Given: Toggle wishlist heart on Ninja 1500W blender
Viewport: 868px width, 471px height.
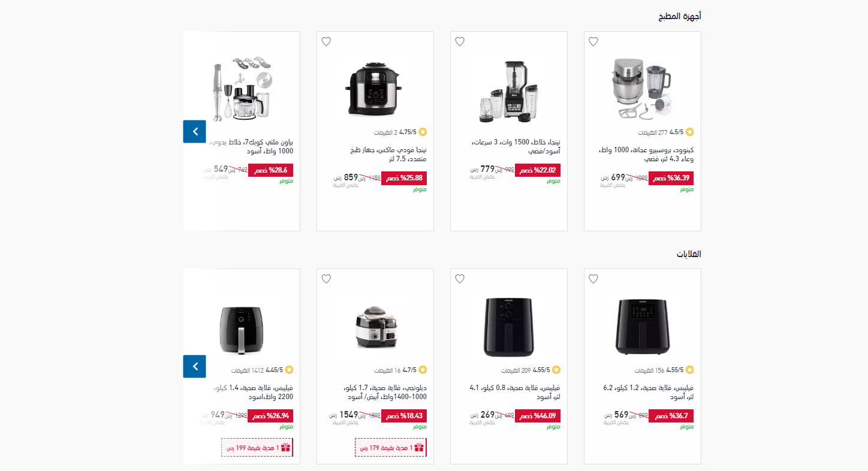Looking at the screenshot, I should click(460, 42).
